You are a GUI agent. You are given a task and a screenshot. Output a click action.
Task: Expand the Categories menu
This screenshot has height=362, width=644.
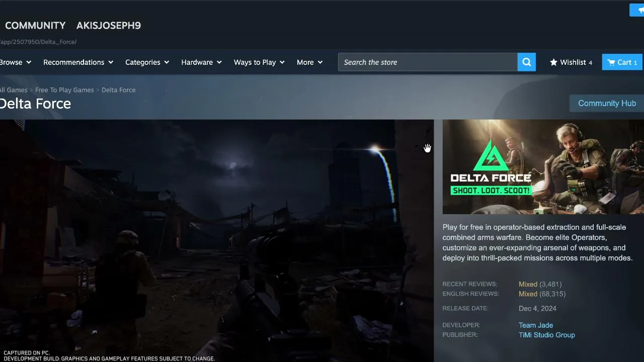[x=147, y=62]
